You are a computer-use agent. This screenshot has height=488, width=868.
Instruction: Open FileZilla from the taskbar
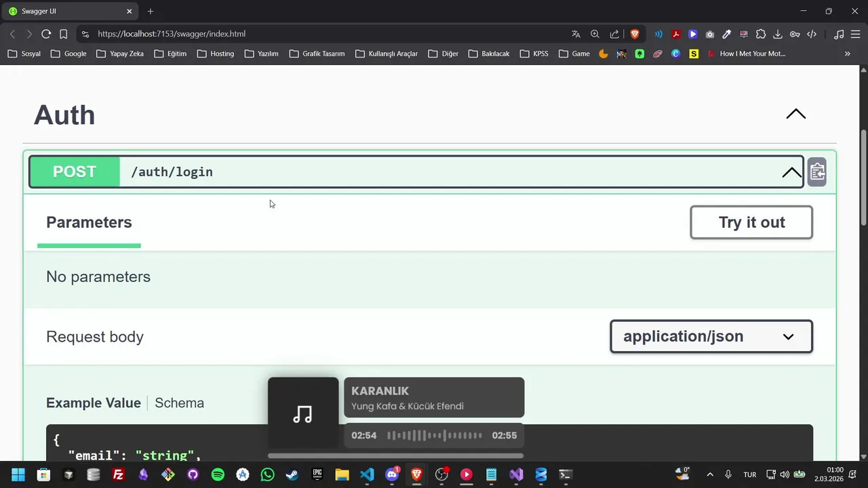tap(118, 474)
